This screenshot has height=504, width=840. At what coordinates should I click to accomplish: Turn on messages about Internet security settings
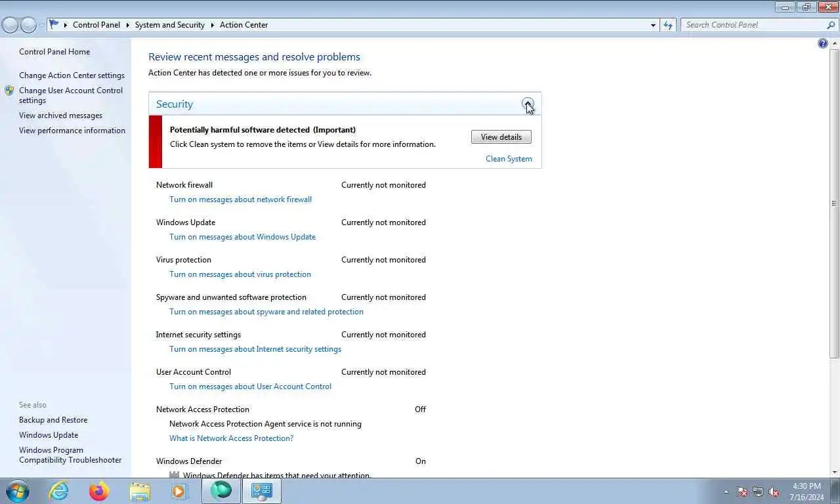[255, 349]
